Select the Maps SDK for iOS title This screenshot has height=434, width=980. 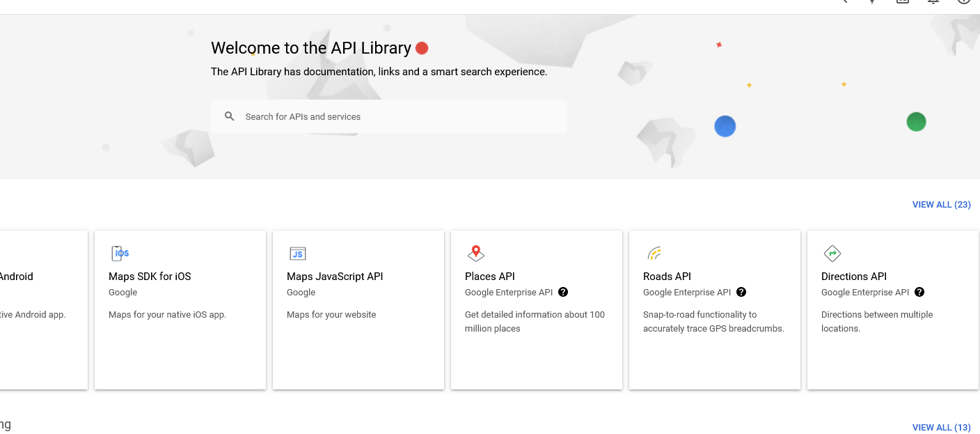pyautogui.click(x=150, y=277)
